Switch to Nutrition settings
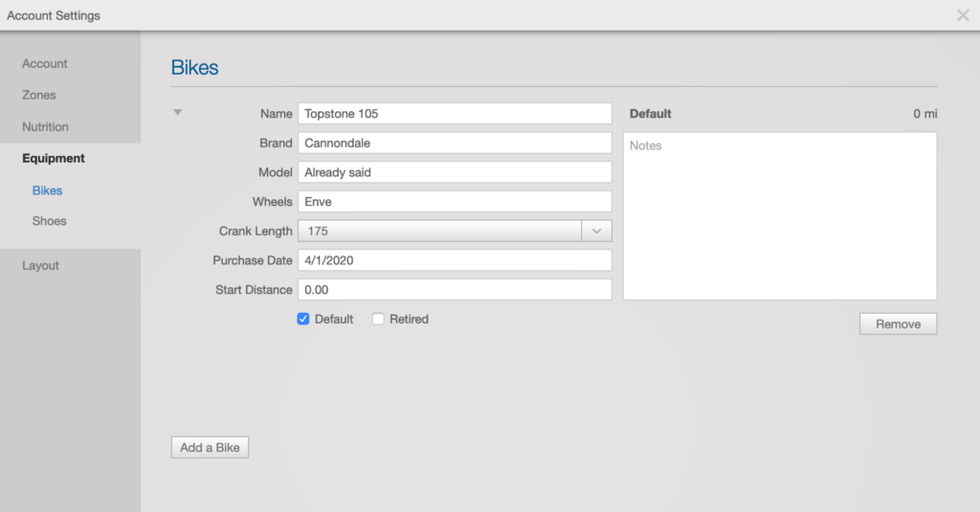Image resolution: width=980 pixels, height=512 pixels. coord(45,127)
